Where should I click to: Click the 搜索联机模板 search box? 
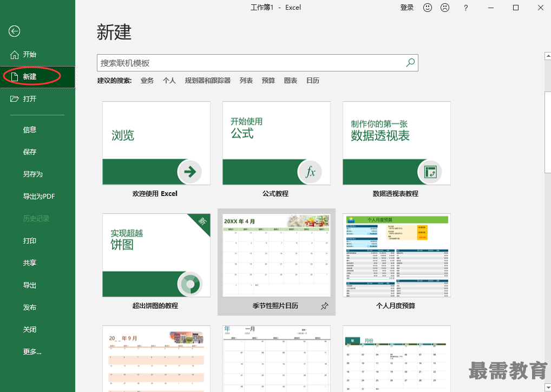coord(258,63)
